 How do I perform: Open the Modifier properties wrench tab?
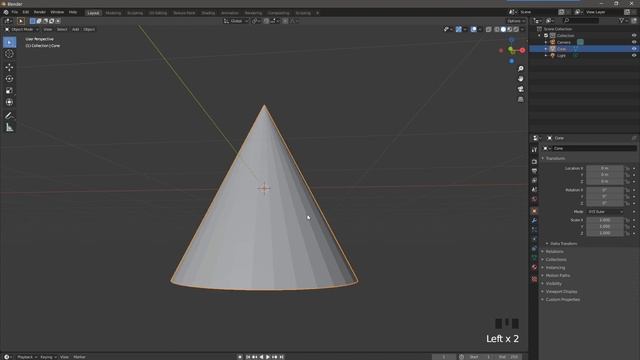click(x=534, y=220)
